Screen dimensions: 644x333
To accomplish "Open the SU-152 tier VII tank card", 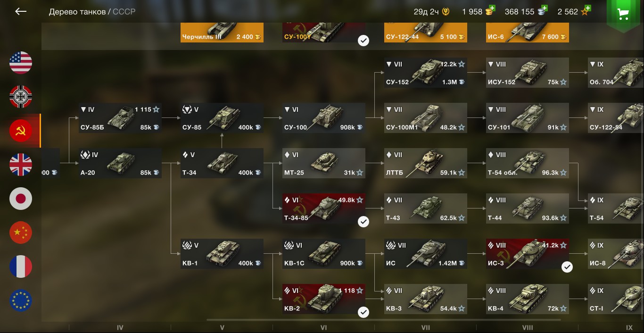I will pyautogui.click(x=426, y=73).
